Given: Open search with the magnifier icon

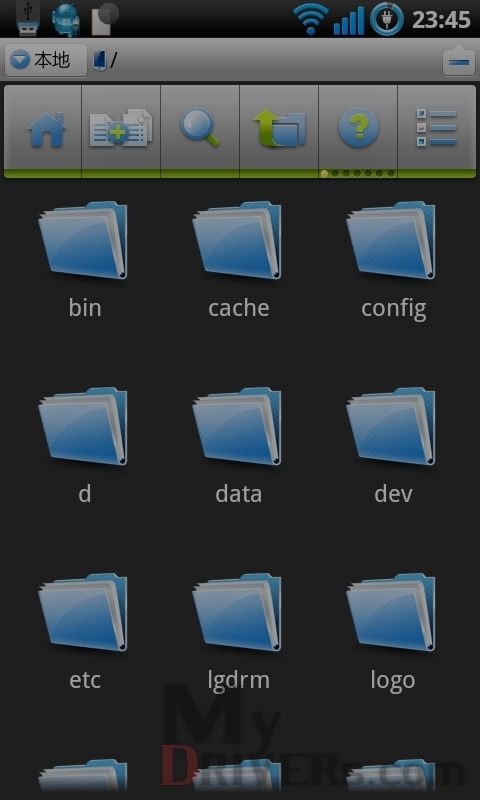Looking at the screenshot, I should (x=199, y=127).
